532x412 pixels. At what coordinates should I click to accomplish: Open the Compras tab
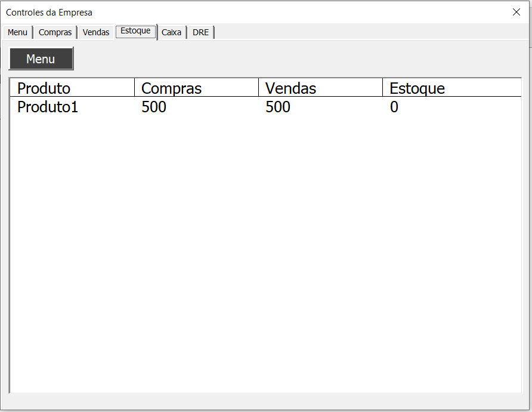[55, 32]
